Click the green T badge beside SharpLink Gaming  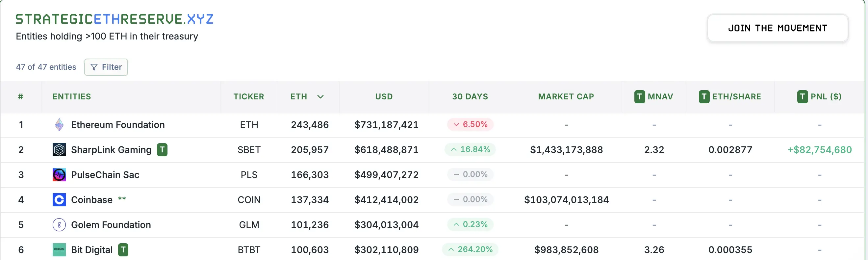tap(162, 150)
